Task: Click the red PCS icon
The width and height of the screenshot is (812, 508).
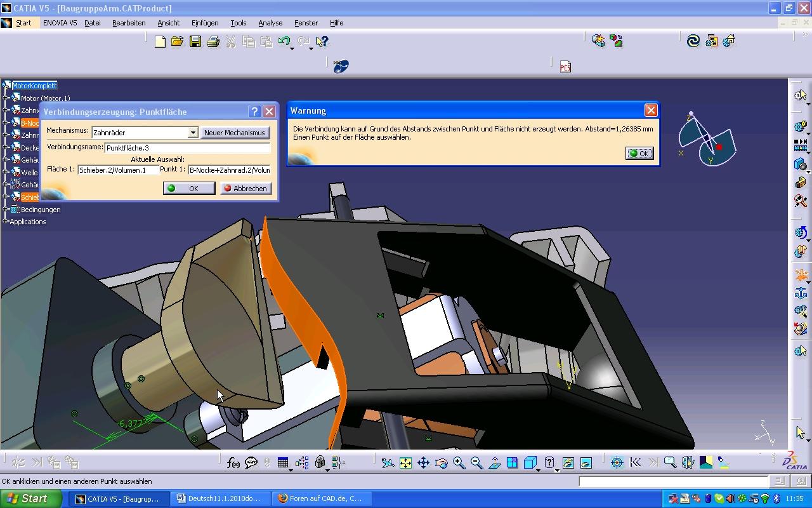Action: click(x=565, y=66)
